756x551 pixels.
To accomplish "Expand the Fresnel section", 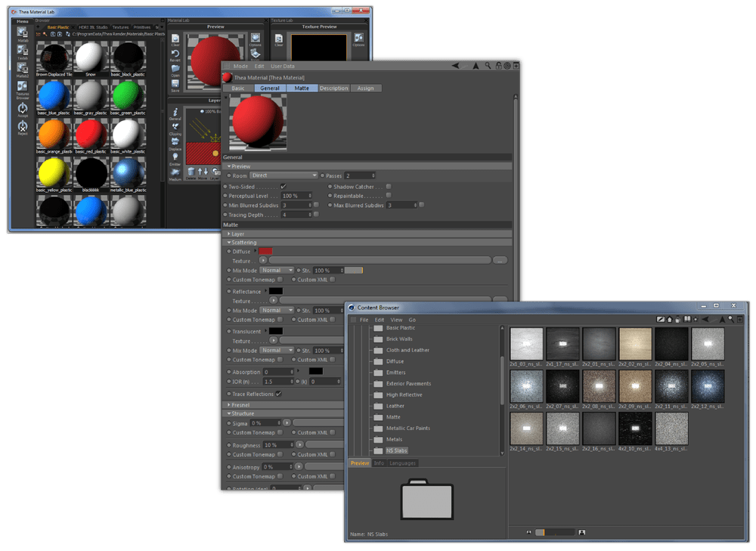I will [x=229, y=405].
